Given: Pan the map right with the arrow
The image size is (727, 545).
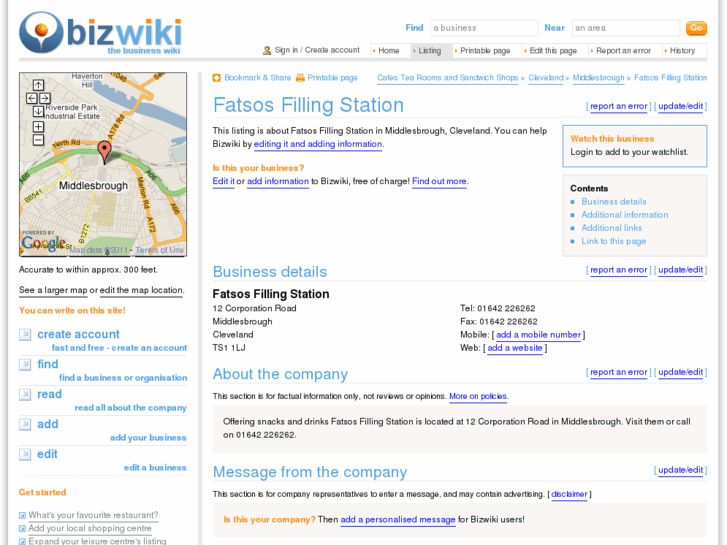Looking at the screenshot, I should [x=45, y=98].
